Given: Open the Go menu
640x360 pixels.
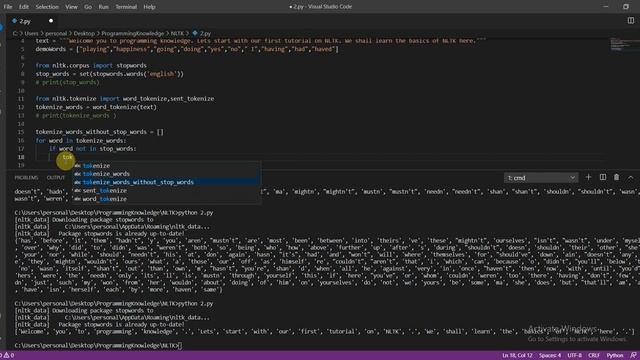Looking at the screenshot, I should [x=88, y=7].
